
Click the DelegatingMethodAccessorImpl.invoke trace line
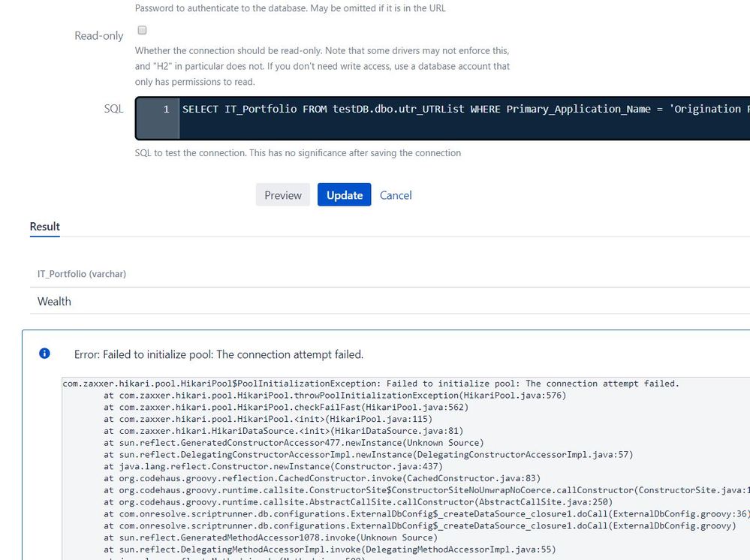coord(330,549)
